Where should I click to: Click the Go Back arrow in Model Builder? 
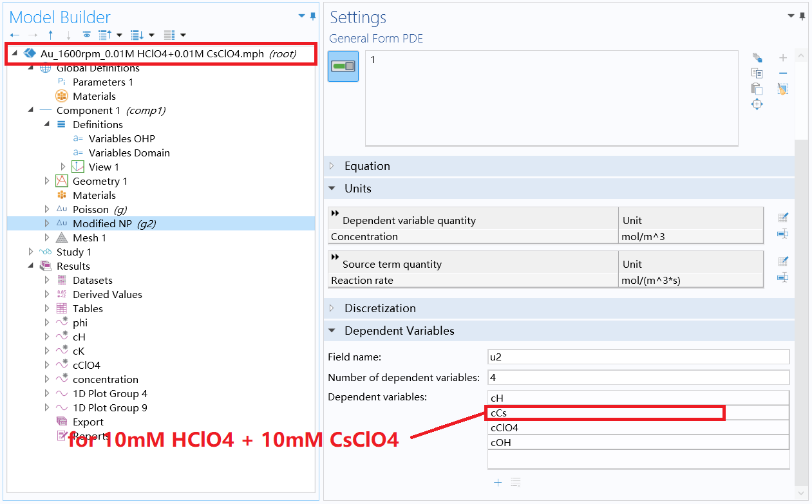[x=14, y=35]
